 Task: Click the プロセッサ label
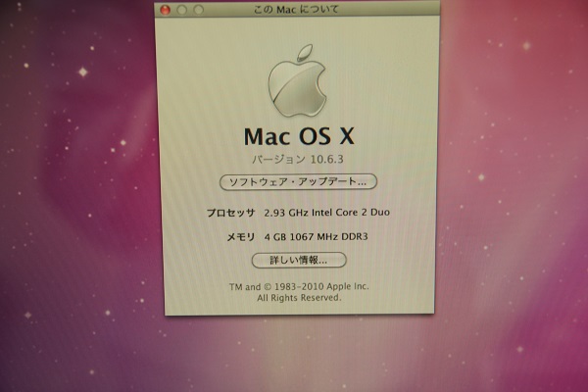coord(231,213)
